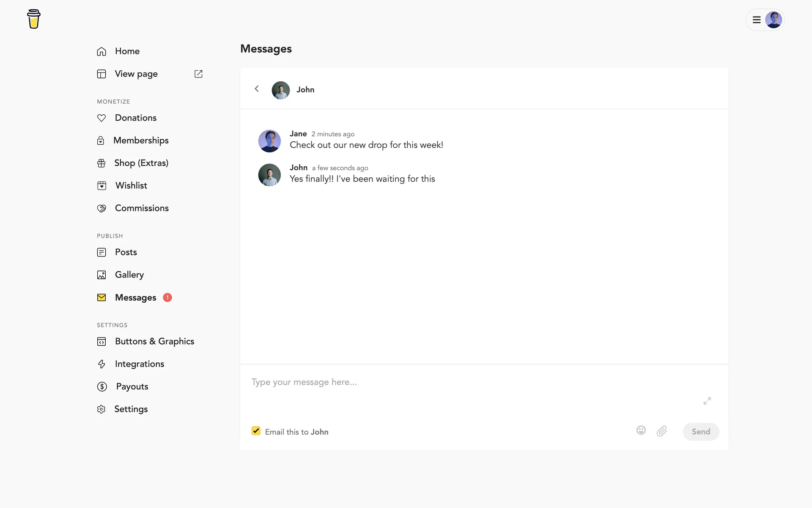Open Donations in the sidebar
The height and width of the screenshot is (508, 812).
click(135, 118)
